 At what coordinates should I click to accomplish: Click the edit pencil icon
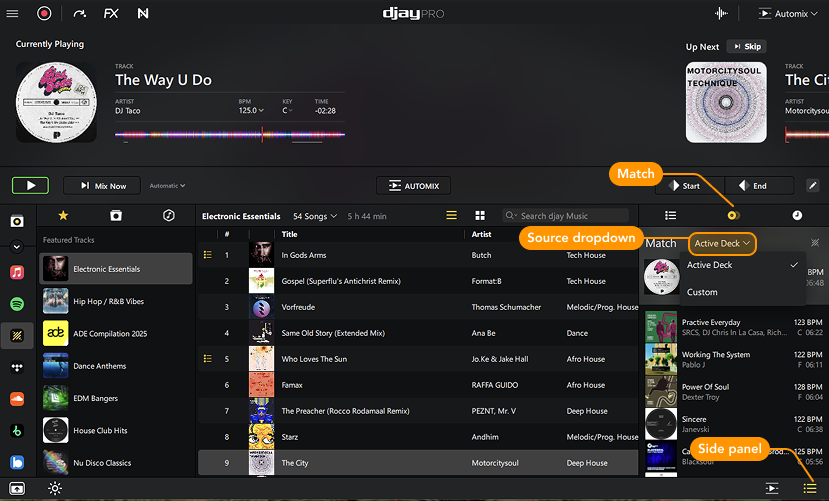click(813, 185)
